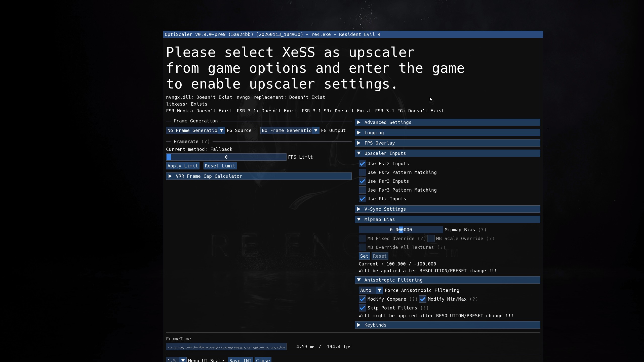644x362 pixels.
Task: Open the Menu UI Scale dropdown
Action: 176,360
